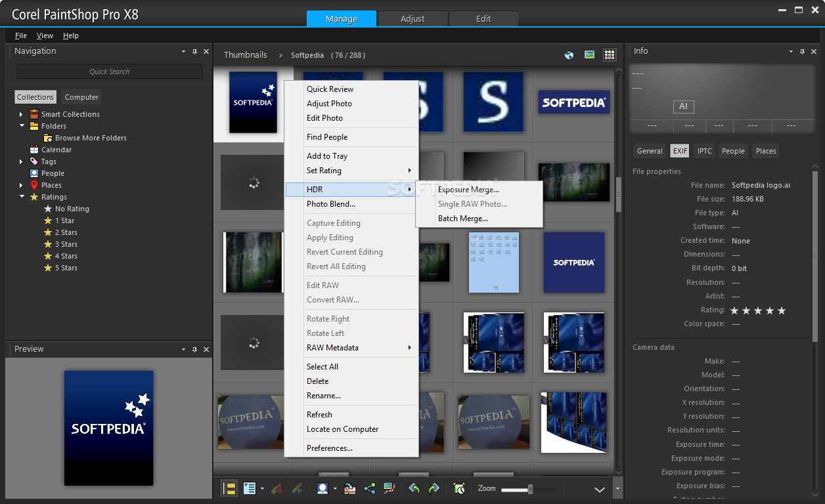Screen dimensions: 825x504
Task: Click the Softpedia breadcrumb folder name
Action: (x=308, y=55)
